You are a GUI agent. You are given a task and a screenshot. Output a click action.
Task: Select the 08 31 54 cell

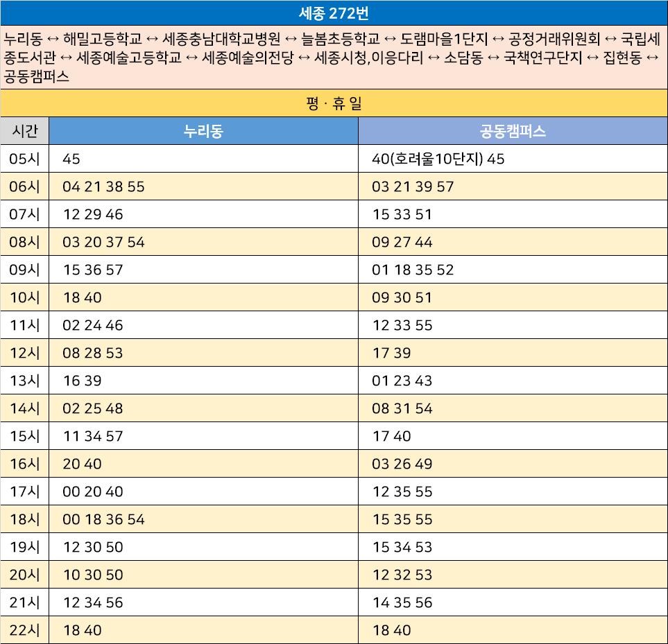coord(513,408)
